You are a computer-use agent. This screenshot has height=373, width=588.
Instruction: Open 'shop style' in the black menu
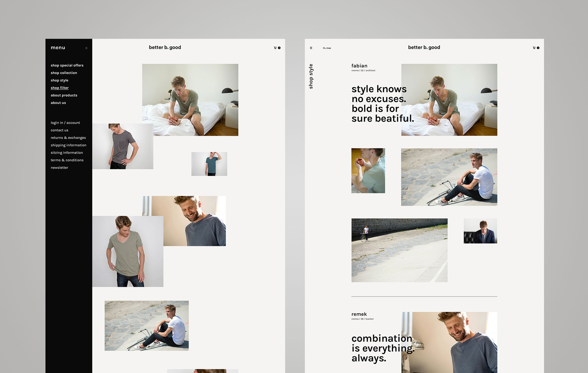[59, 80]
